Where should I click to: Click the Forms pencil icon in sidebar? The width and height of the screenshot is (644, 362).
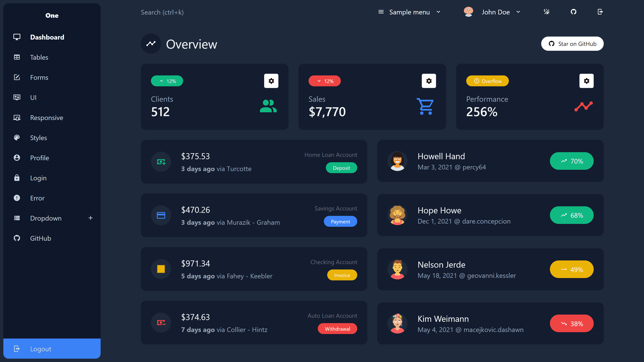(x=17, y=77)
